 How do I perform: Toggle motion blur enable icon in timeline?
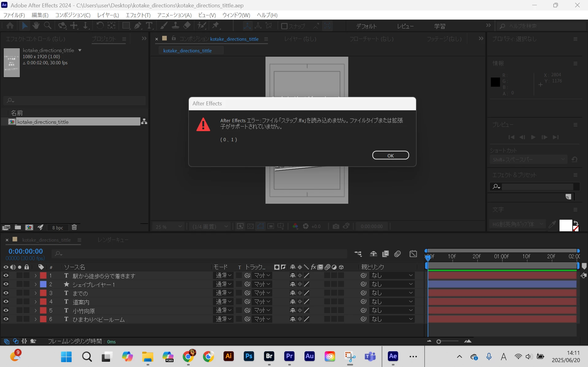(397, 254)
